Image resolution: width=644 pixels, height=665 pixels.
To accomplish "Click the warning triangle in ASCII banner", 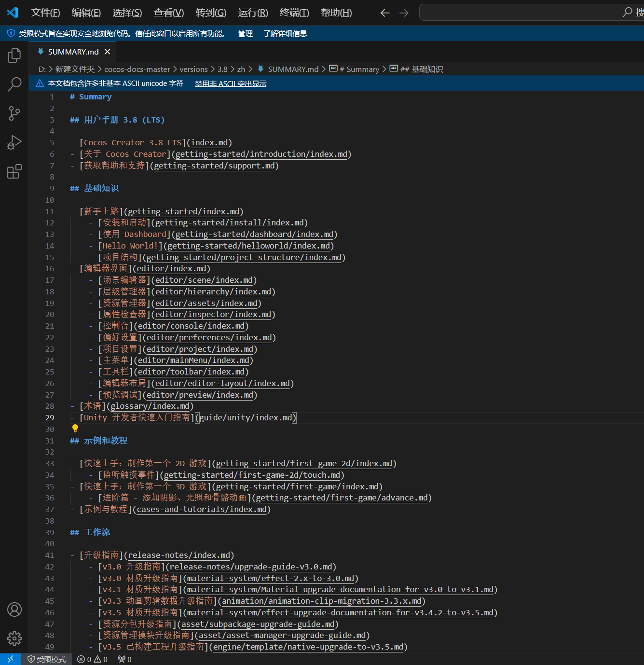I will tap(40, 83).
